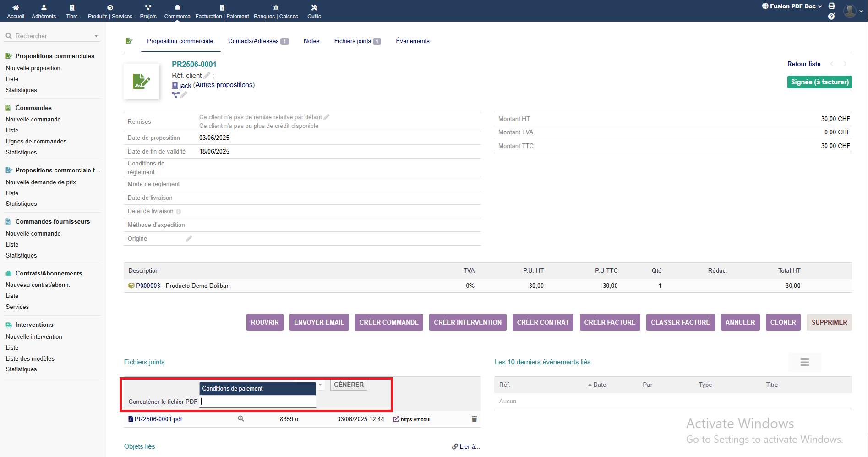This screenshot has height=457, width=868.
Task: Open the events list hamburger menu icon
Action: tap(804, 362)
